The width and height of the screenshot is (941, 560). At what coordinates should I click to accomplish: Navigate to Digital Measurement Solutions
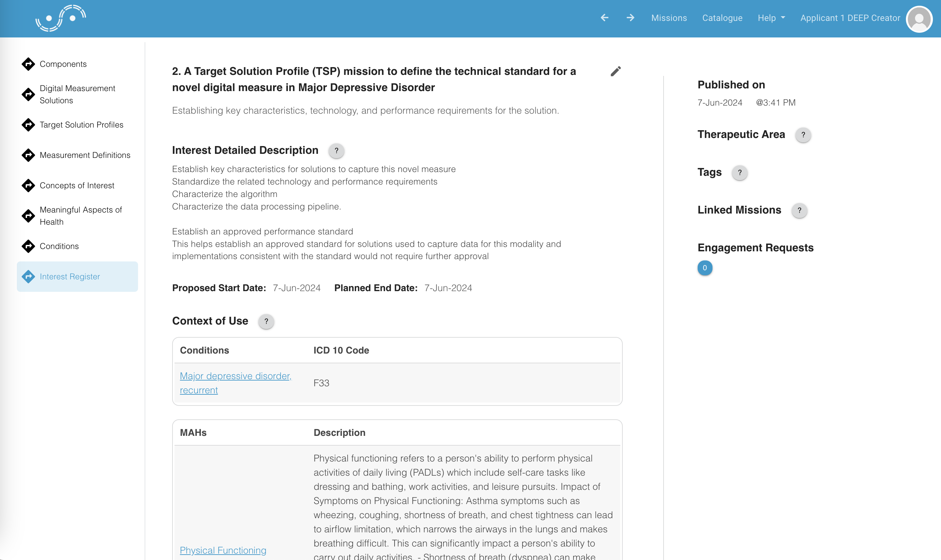(77, 94)
